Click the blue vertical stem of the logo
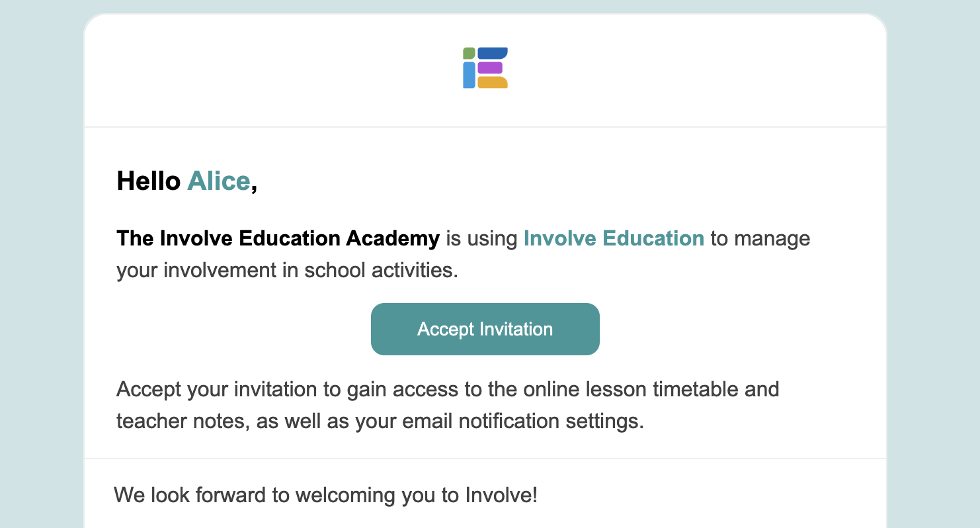This screenshot has width=980, height=528. click(469, 75)
